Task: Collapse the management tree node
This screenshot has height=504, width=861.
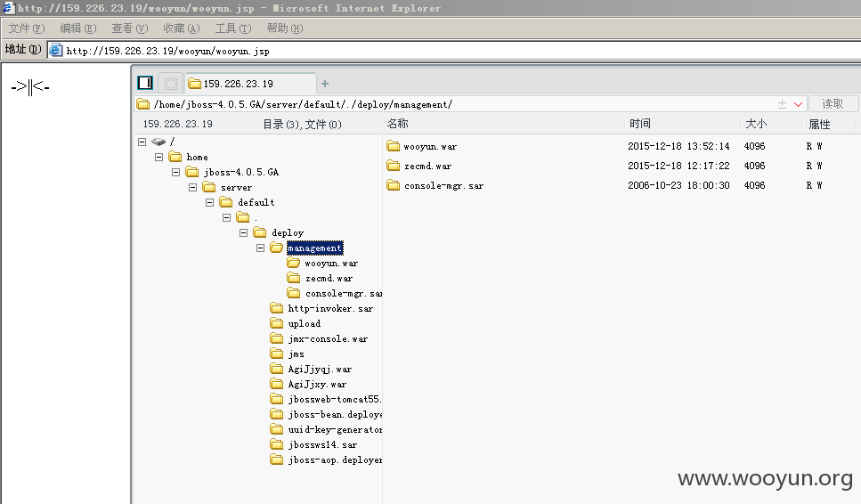Action: coord(260,248)
